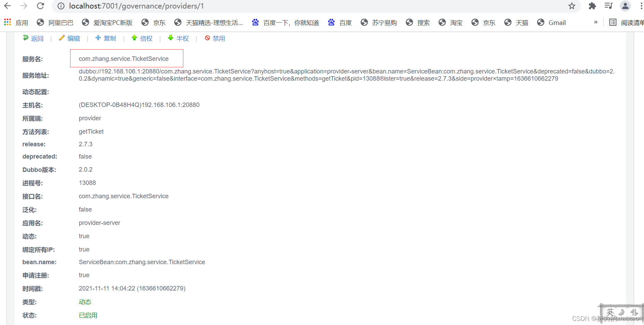This screenshot has height=325, width=644.
Task: Open the 搜索 bookmark
Action: pyautogui.click(x=418, y=23)
